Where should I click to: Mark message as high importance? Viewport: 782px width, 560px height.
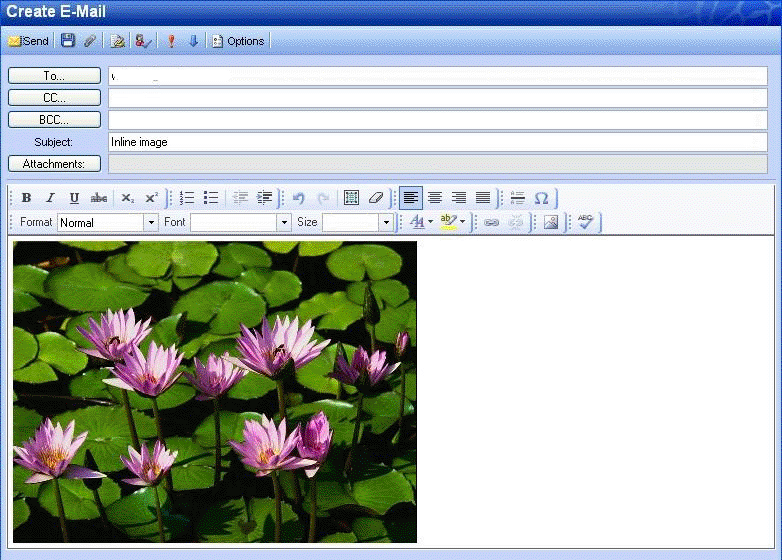pos(171,41)
